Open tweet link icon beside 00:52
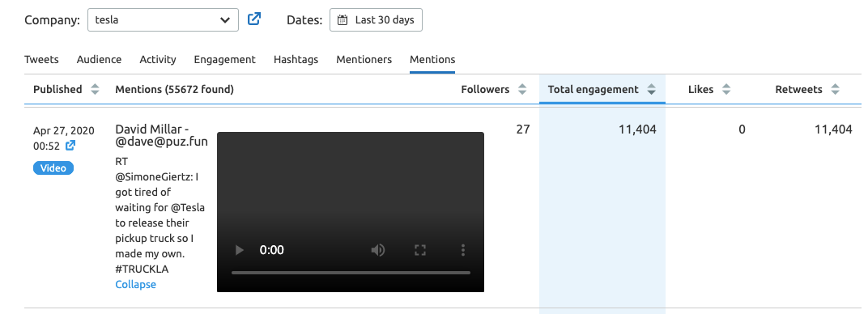 (x=70, y=146)
